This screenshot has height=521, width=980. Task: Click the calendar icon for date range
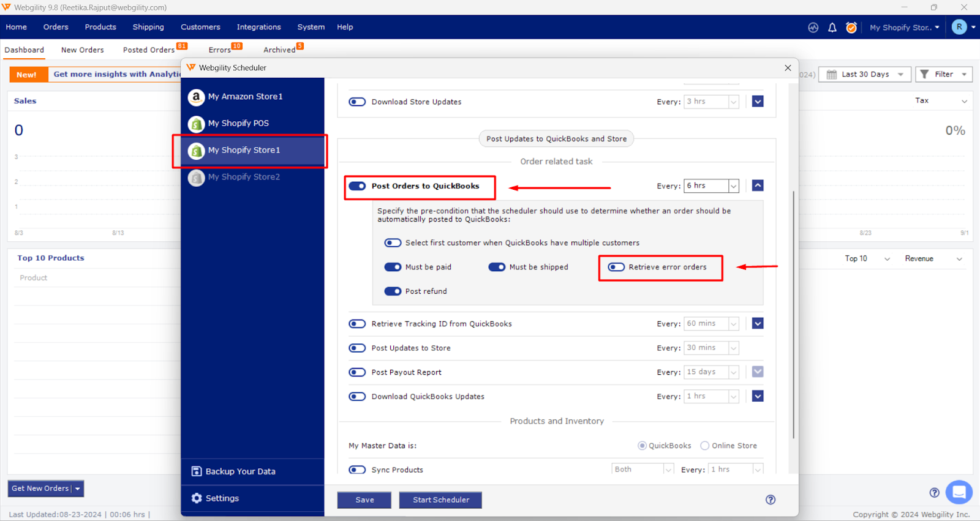tap(832, 75)
